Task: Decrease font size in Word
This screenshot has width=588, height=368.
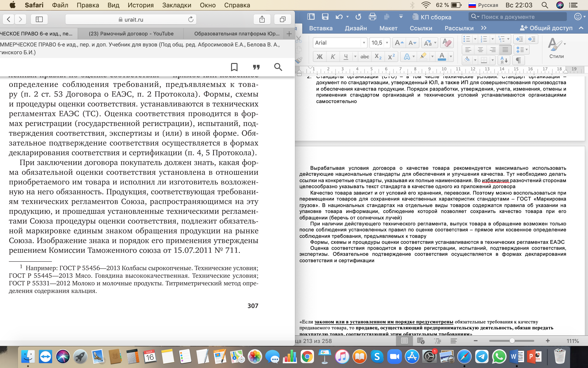Action: (x=412, y=43)
